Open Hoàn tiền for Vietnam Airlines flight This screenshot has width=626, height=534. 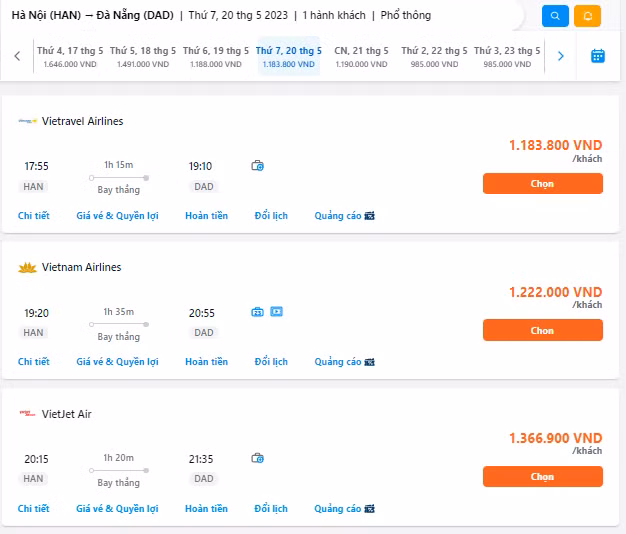click(206, 362)
